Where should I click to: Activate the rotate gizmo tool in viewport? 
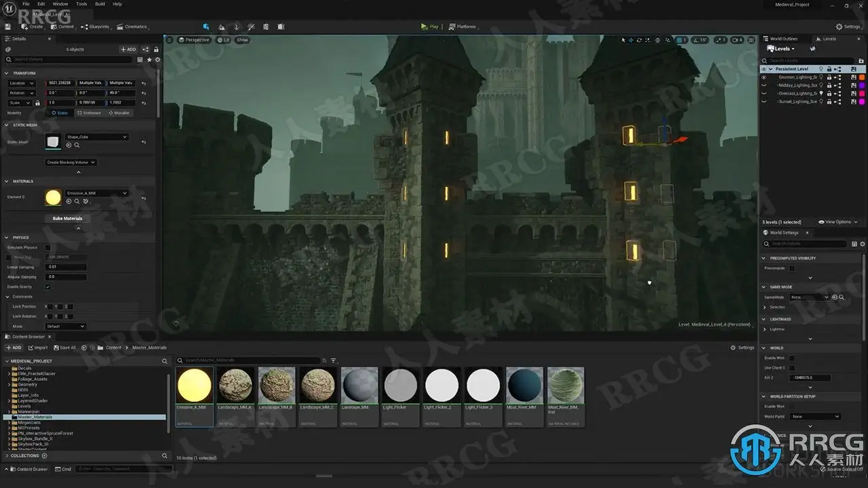[x=639, y=40]
